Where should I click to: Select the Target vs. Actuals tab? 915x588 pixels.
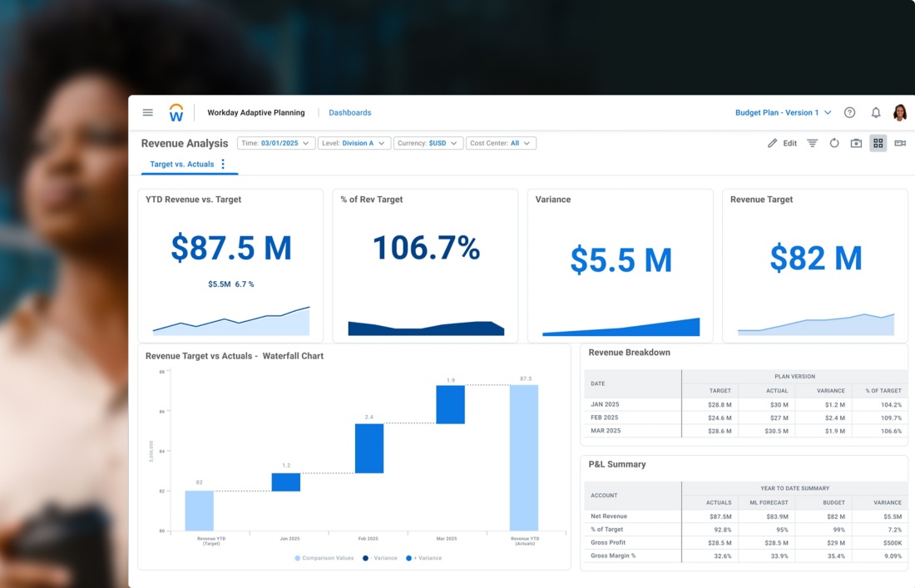pyautogui.click(x=181, y=164)
